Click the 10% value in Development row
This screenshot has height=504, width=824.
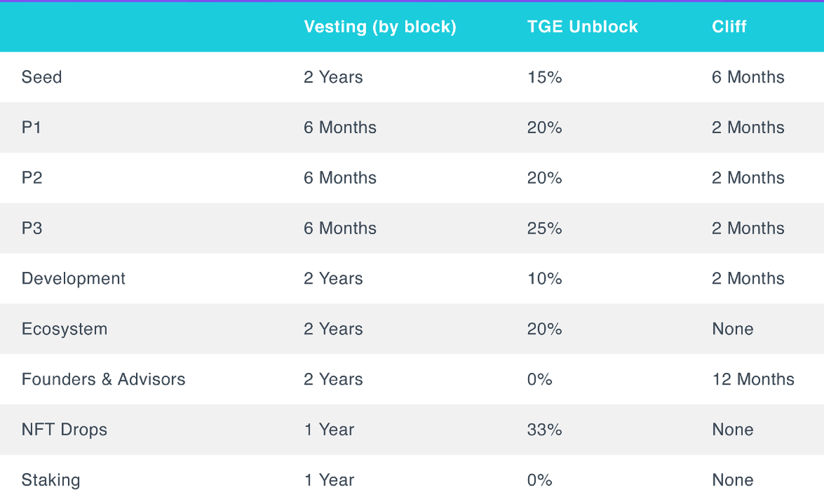[x=545, y=278]
